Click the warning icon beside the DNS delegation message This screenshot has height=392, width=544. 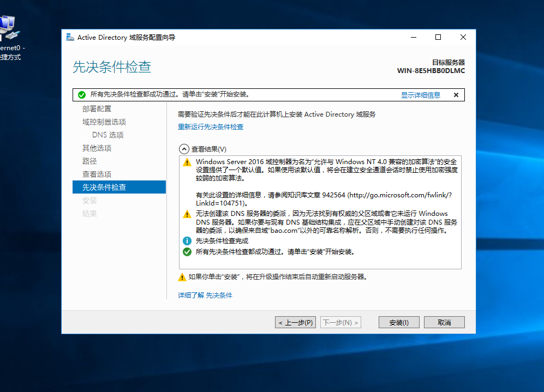pos(187,214)
